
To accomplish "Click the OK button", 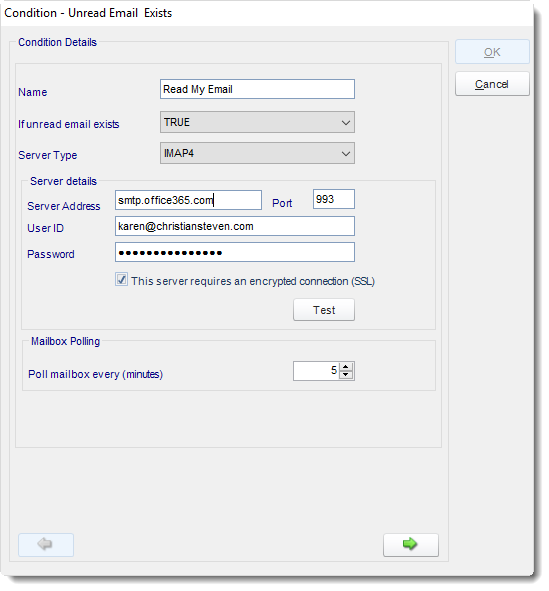I will 492,52.
